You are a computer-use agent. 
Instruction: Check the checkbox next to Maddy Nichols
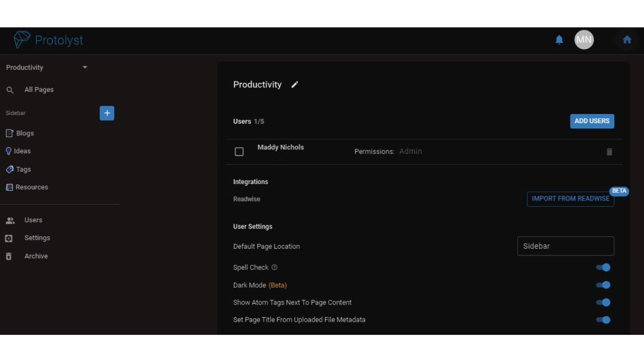pyautogui.click(x=239, y=151)
